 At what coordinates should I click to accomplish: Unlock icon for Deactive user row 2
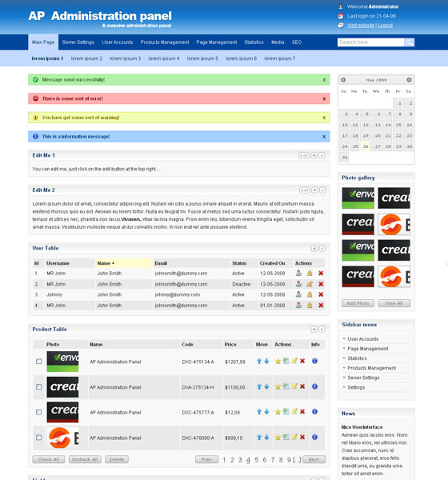pyautogui.click(x=310, y=284)
